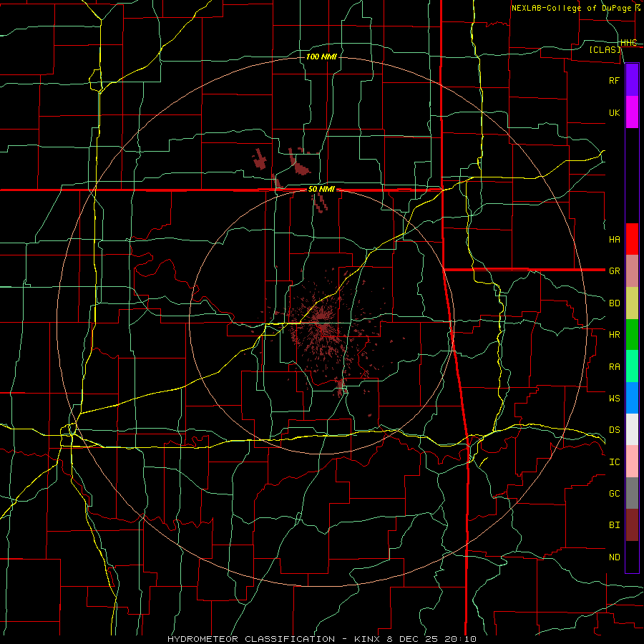Pick the RA light green swatch
The height and width of the screenshot is (644, 644).
click(x=632, y=366)
